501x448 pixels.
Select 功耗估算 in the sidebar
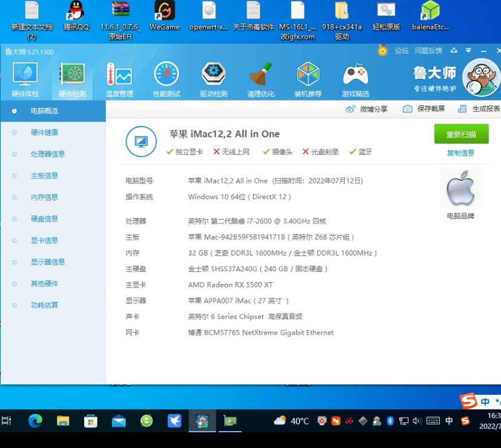pyautogui.click(x=53, y=305)
